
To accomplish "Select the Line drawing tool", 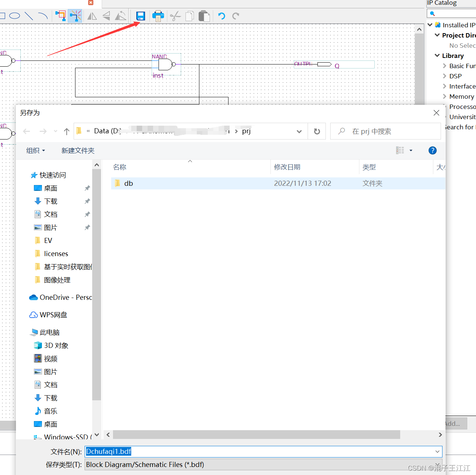I will coord(29,16).
